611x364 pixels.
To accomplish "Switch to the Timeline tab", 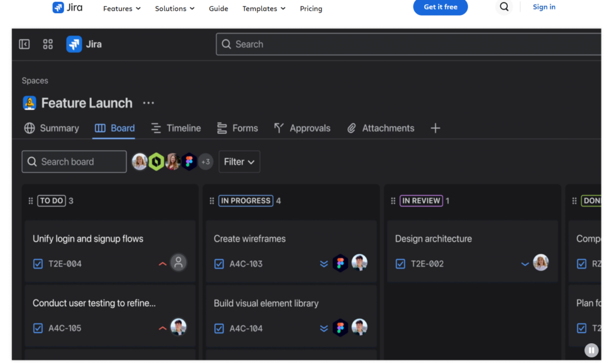I will click(176, 128).
